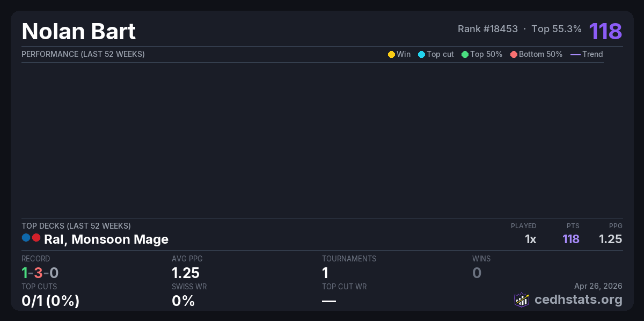The width and height of the screenshot is (644, 321).
Task: Select the Nolan Bart player name
Action: tap(79, 32)
